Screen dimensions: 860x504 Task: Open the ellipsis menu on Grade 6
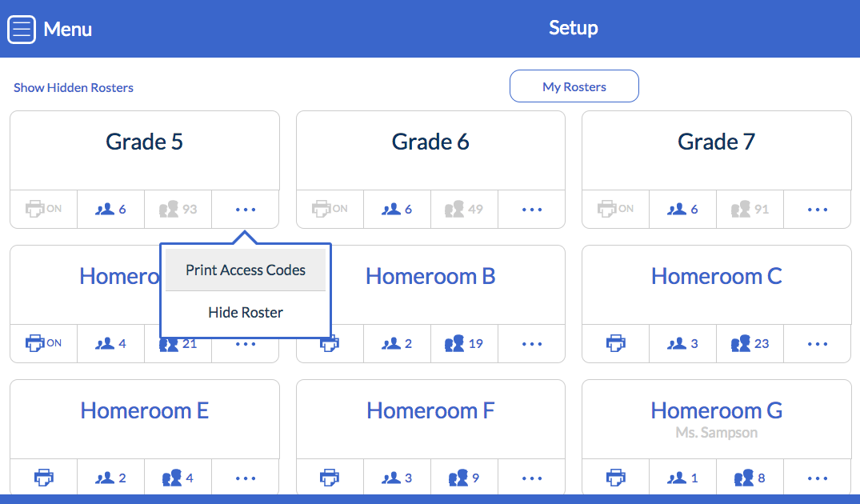click(531, 209)
